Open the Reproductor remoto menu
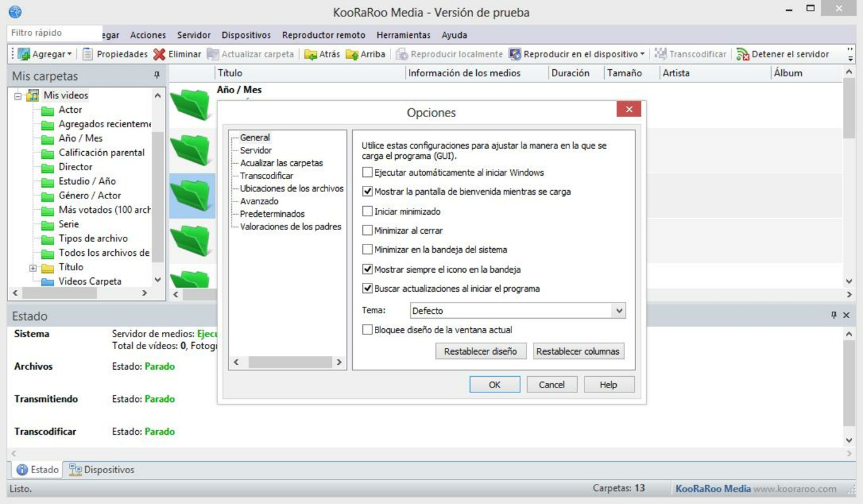Image resolution: width=863 pixels, height=504 pixels. point(324,35)
